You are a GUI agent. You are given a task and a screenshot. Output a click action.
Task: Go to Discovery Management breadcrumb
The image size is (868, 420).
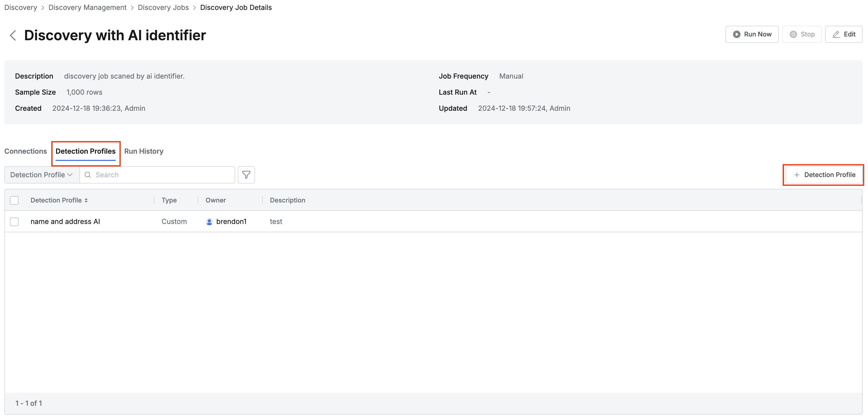pos(87,8)
